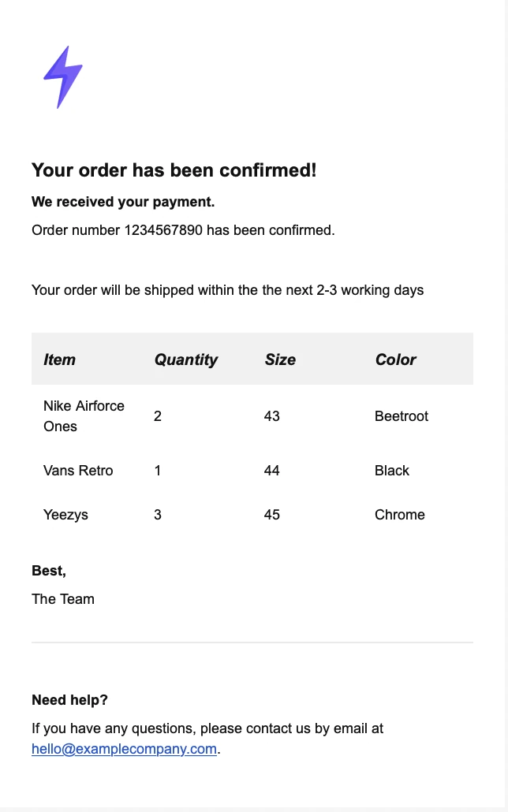The width and height of the screenshot is (508, 812).
Task: Click the Black color value
Action: (392, 471)
